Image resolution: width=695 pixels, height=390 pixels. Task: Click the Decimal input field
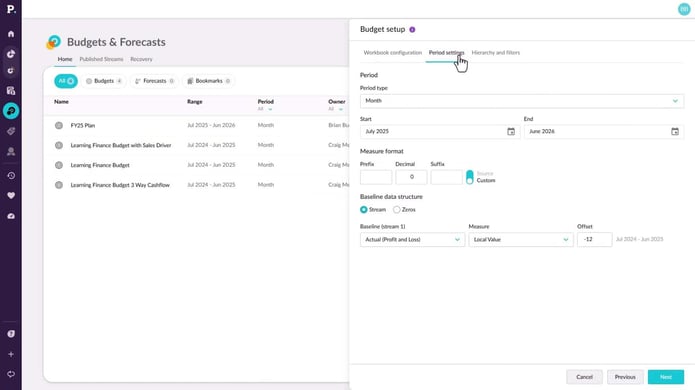point(411,177)
